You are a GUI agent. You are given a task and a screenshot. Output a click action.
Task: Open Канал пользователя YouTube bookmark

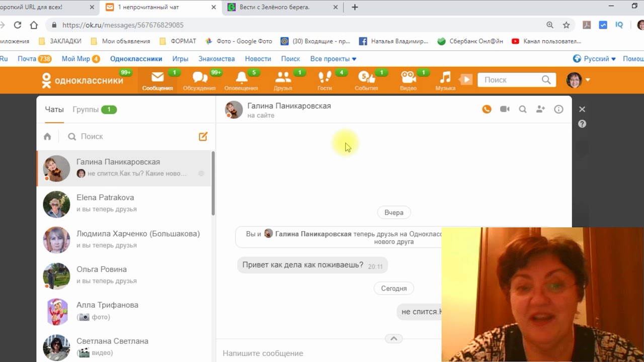point(546,41)
